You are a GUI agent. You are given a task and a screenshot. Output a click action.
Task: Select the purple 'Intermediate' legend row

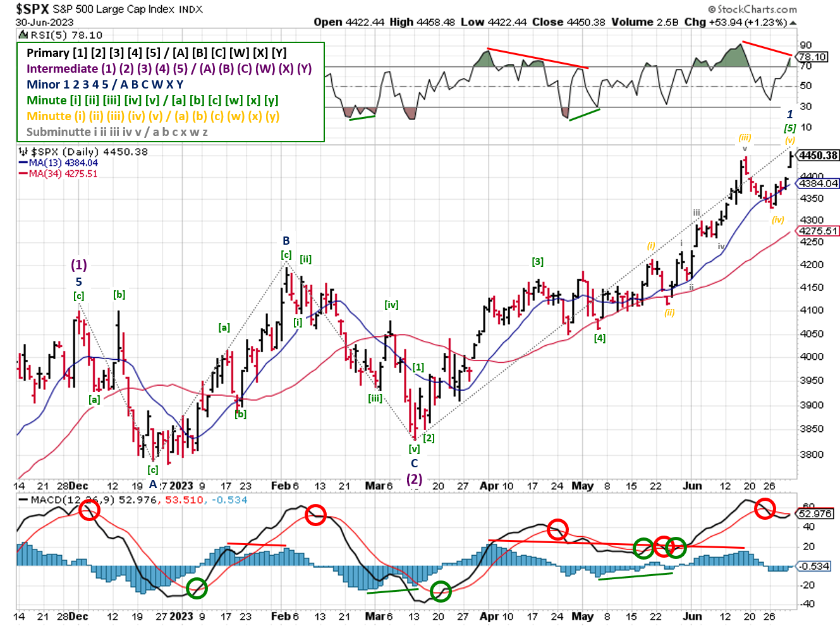point(169,68)
